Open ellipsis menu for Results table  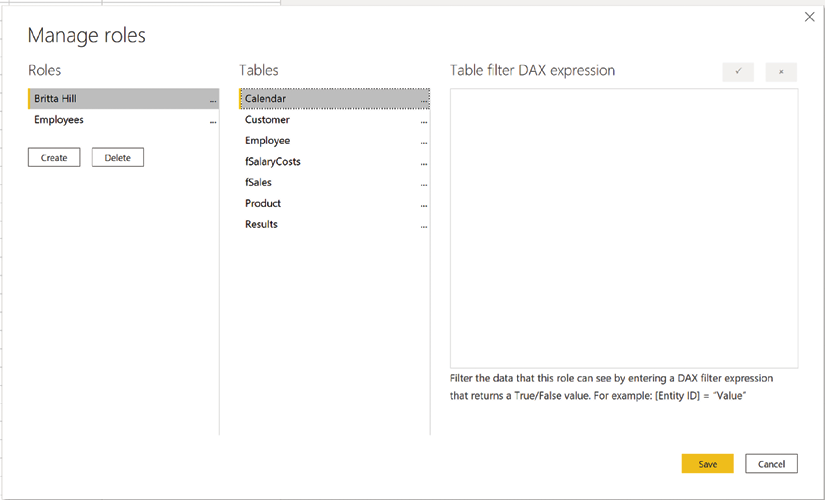coord(424,226)
